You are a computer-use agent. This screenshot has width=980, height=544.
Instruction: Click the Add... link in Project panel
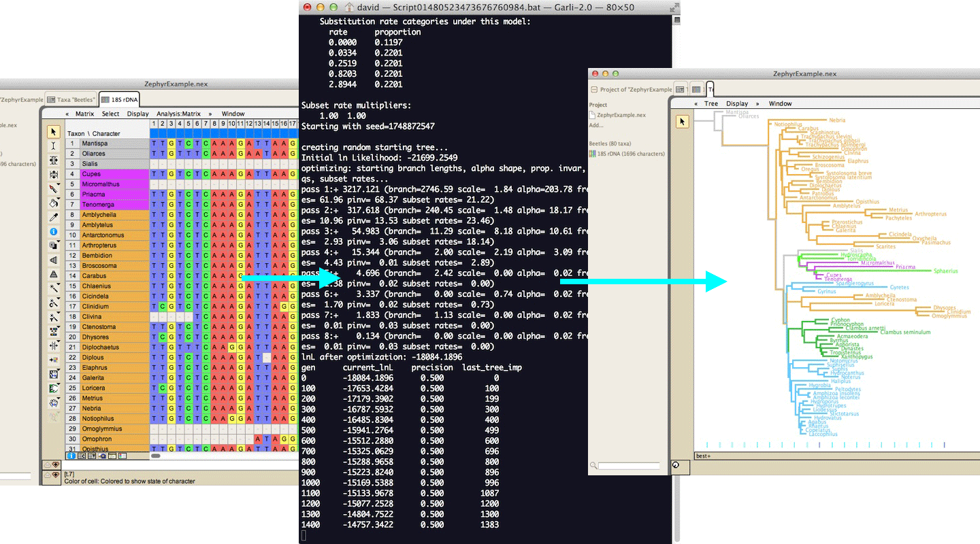596,125
